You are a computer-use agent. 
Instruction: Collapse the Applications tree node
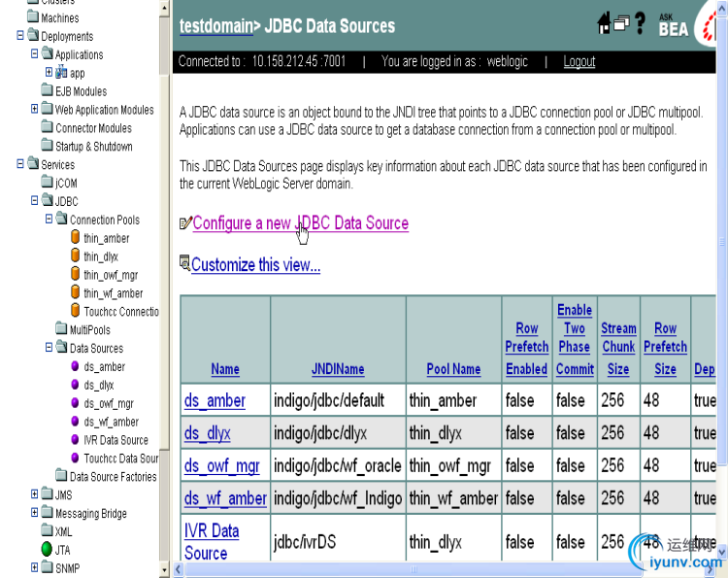click(x=34, y=53)
